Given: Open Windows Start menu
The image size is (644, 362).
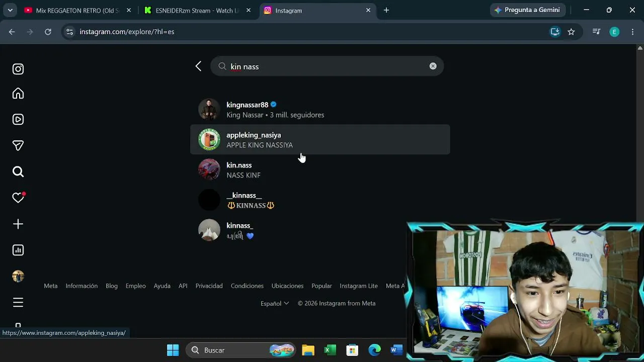Looking at the screenshot, I should tap(173, 350).
